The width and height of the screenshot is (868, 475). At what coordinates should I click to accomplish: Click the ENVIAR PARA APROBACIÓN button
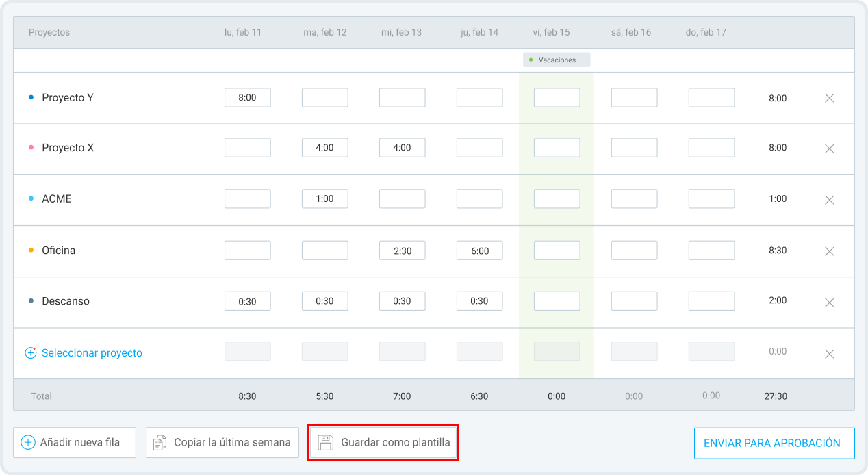[x=774, y=443]
